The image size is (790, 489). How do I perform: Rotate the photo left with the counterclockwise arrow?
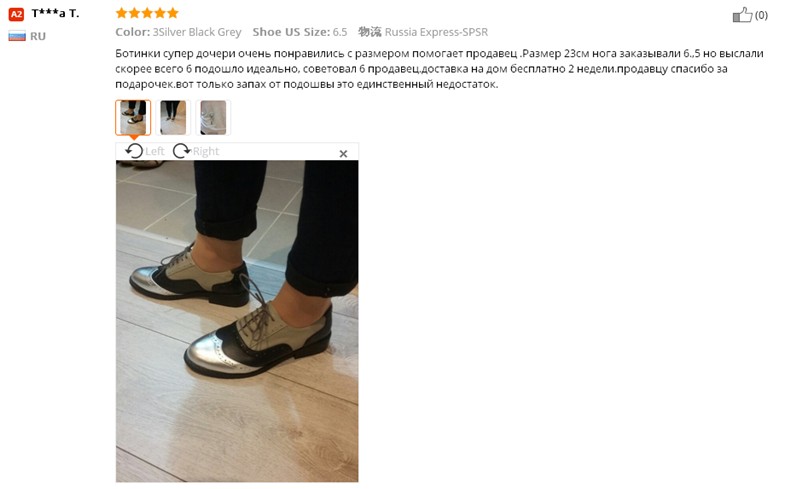coord(134,151)
